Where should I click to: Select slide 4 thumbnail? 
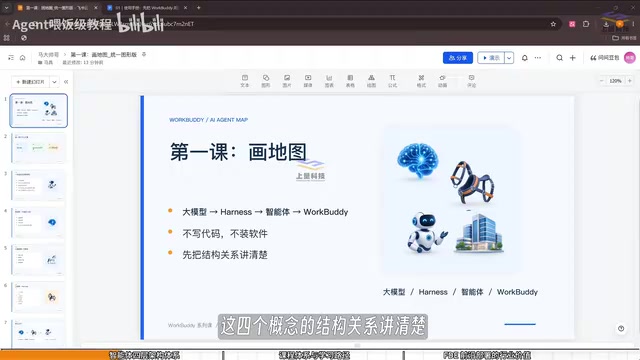pyautogui.click(x=38, y=222)
